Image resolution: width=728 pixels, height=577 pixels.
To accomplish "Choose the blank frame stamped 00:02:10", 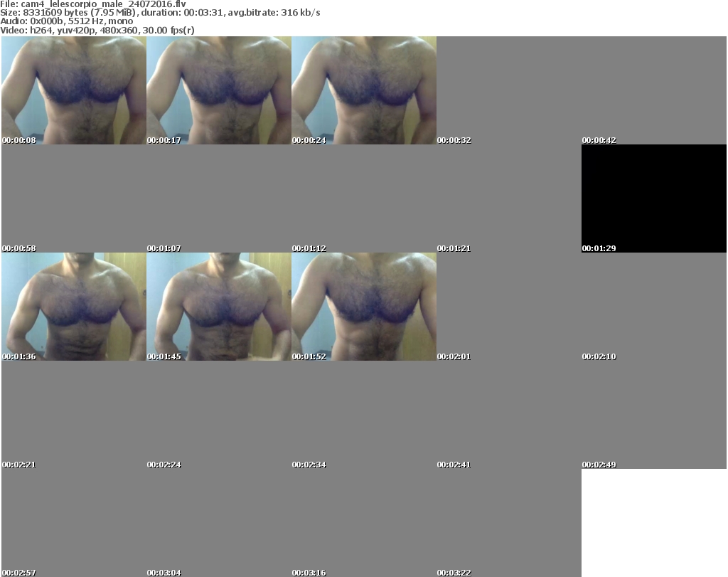I will (654, 307).
